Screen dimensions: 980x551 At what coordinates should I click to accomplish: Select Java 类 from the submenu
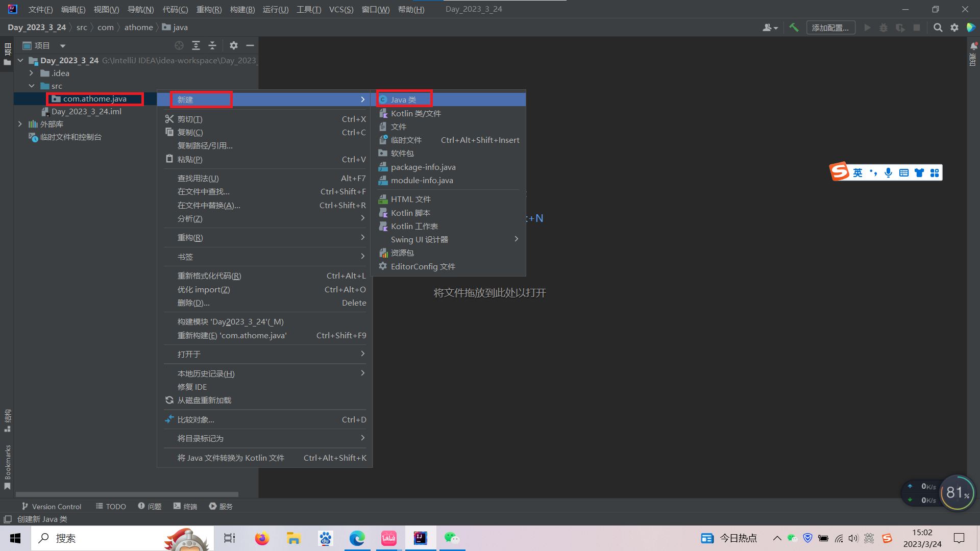[403, 99]
